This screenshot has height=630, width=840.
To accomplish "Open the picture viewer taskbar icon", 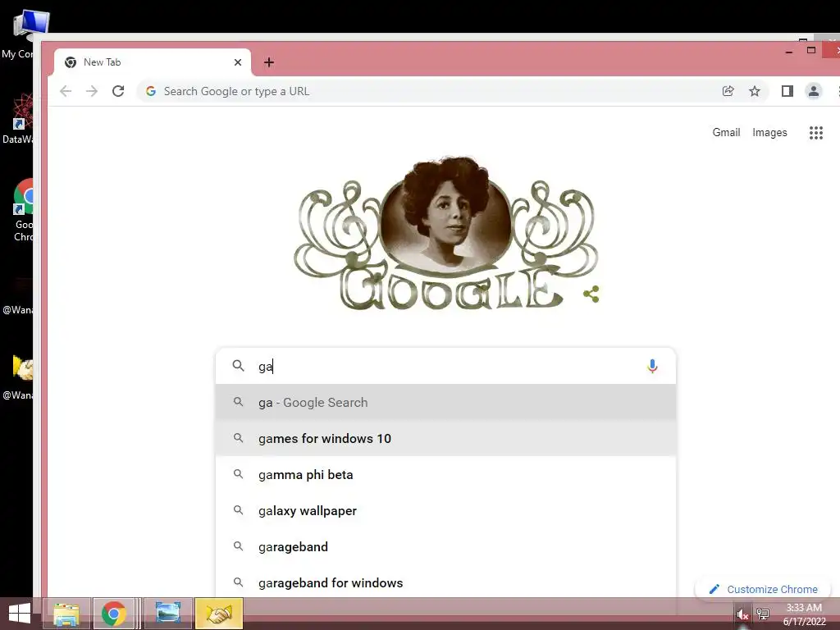I will pyautogui.click(x=167, y=614).
